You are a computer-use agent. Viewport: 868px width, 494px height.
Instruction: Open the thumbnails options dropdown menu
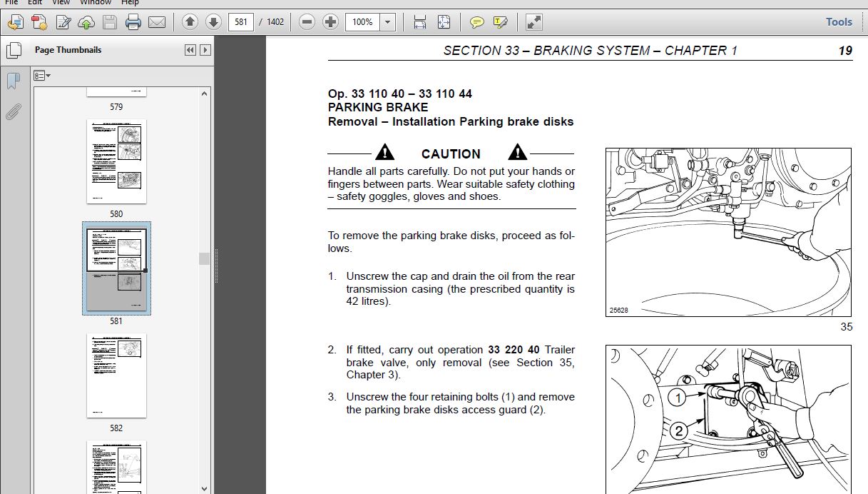tap(42, 76)
